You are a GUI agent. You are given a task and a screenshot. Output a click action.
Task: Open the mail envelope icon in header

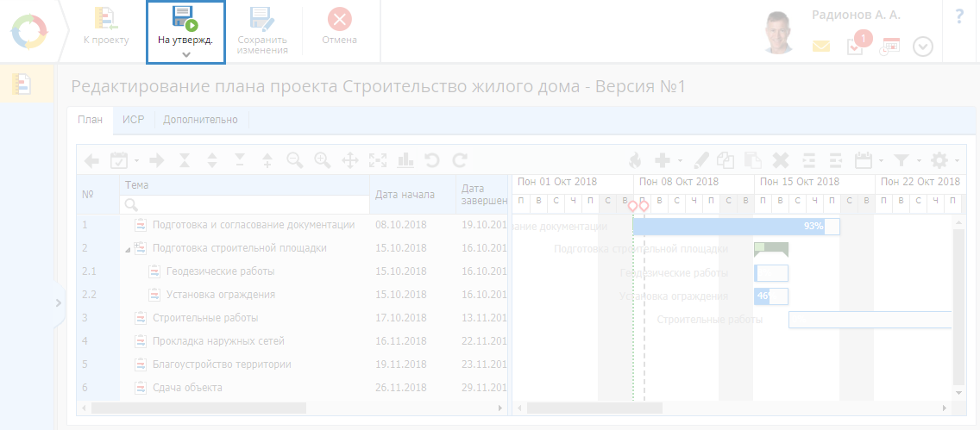click(x=820, y=47)
